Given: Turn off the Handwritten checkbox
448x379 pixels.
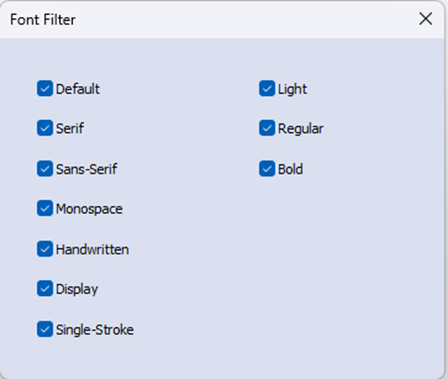Looking at the screenshot, I should click(x=45, y=249).
